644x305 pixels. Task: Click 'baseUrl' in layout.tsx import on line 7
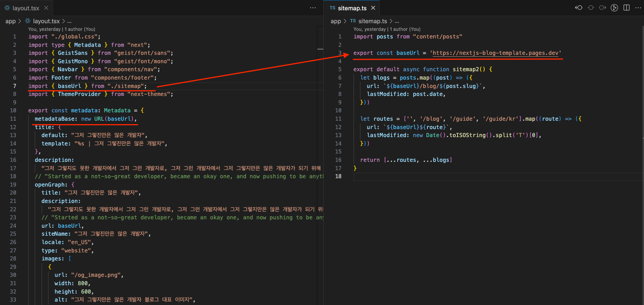[x=69, y=86]
